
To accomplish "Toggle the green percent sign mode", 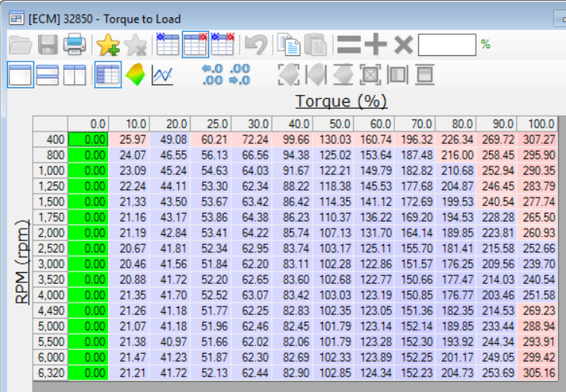I will (x=485, y=44).
